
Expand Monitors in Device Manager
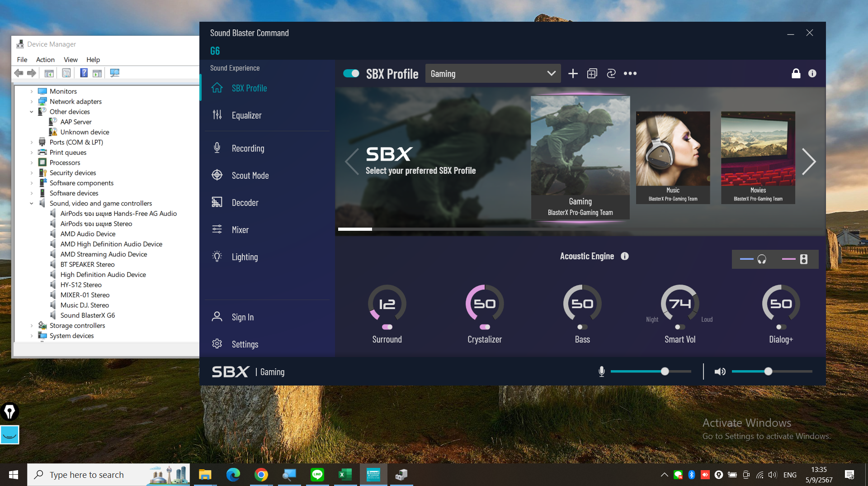pyautogui.click(x=32, y=91)
